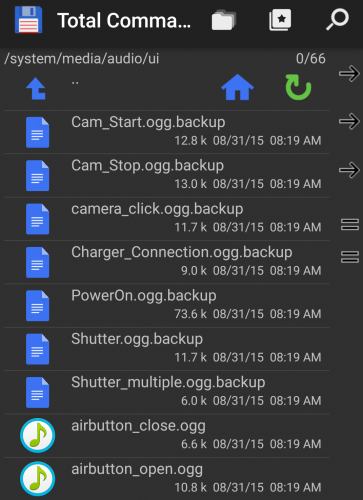This screenshot has height=500, width=363.
Task: Tap the /system/media/audio/ui path bar
Action: pyautogui.click(x=165, y=59)
